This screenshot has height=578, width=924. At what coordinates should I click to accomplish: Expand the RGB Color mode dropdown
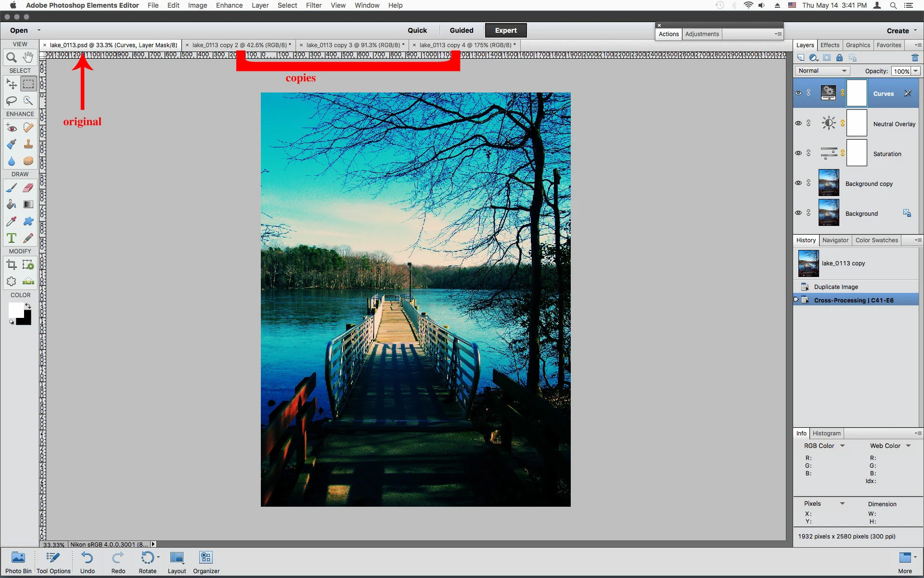[842, 446]
